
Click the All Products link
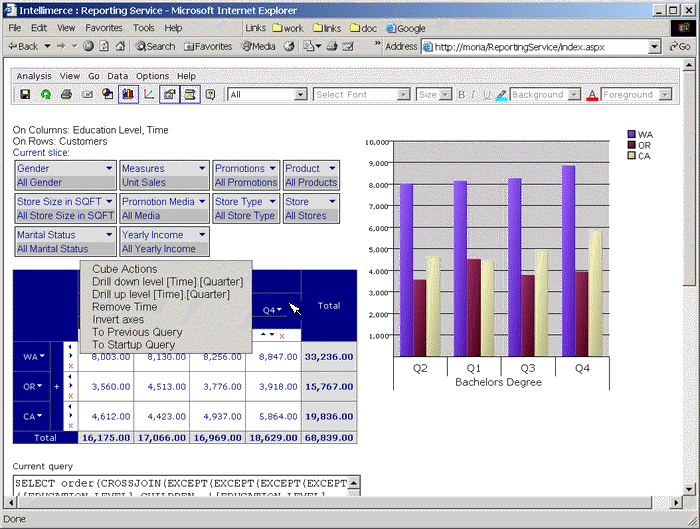click(x=311, y=182)
